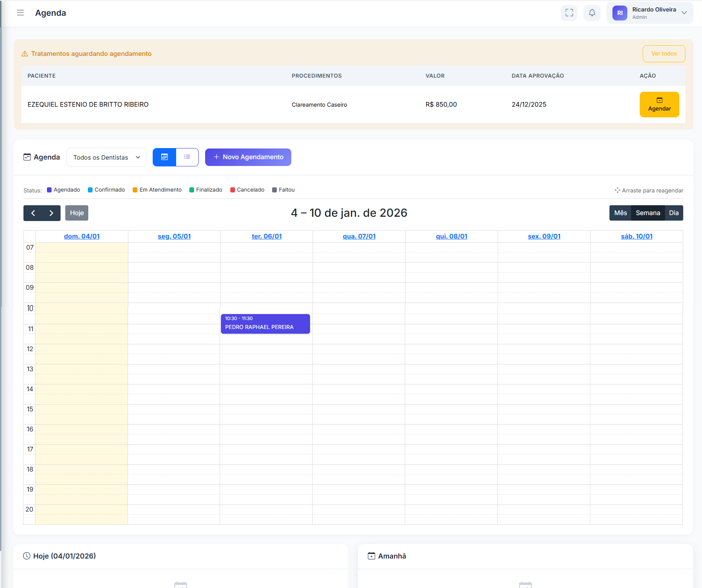Switch to calendar grid view
Screen dimensions: 702x588
click(164, 157)
